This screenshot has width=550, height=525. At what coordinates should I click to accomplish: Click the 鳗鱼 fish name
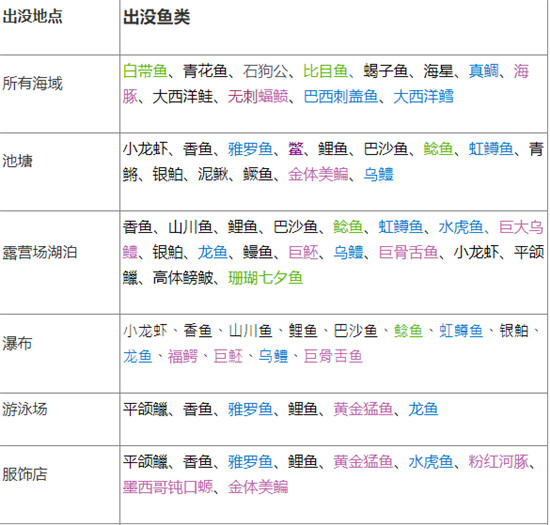258,252
